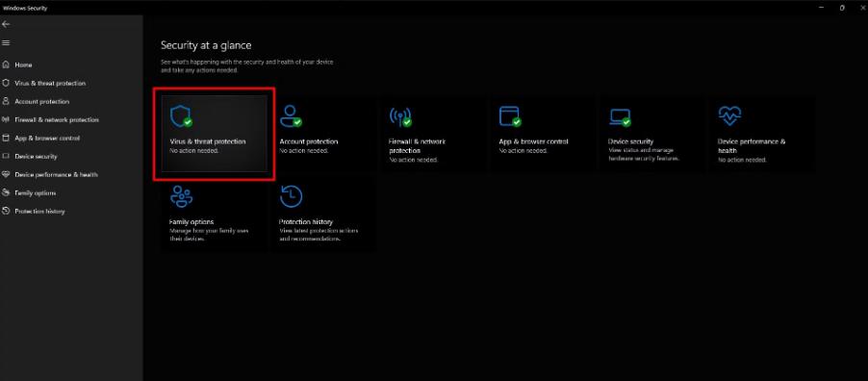Viewport: 868px width, 381px height.
Task: Click the 'Security at a glance' heading
Action: pos(206,45)
